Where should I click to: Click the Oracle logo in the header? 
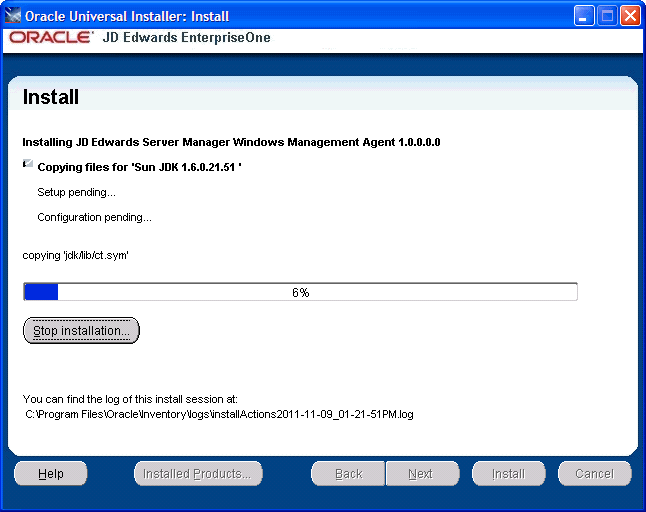click(51, 37)
